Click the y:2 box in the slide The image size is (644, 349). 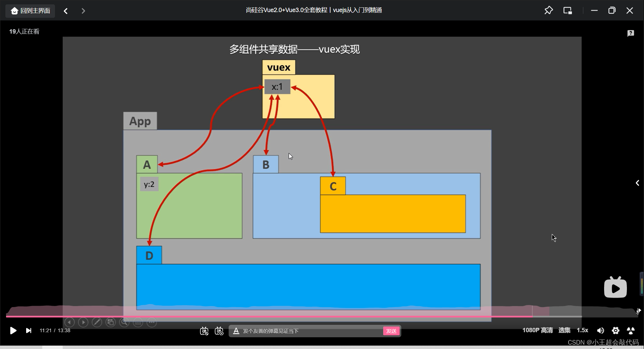pos(149,184)
